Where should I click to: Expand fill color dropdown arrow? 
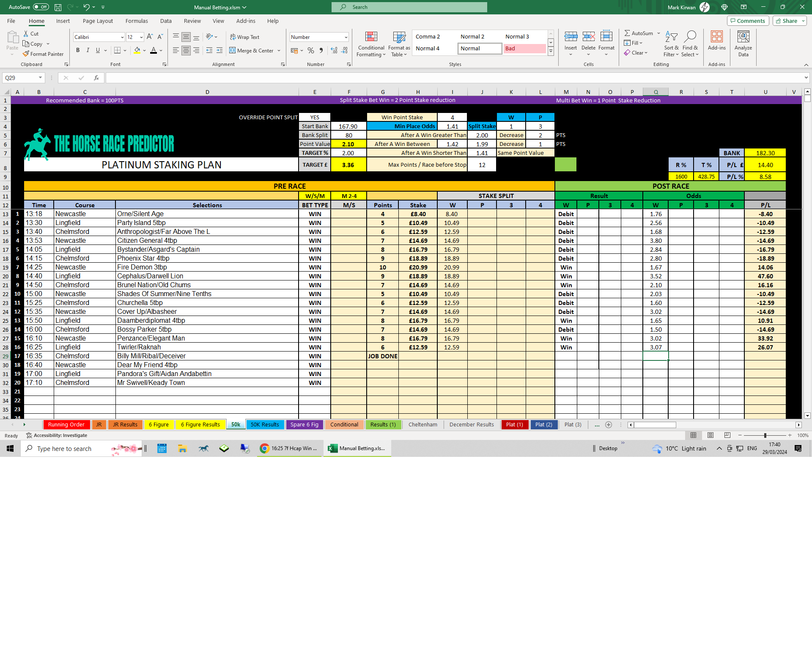(144, 51)
